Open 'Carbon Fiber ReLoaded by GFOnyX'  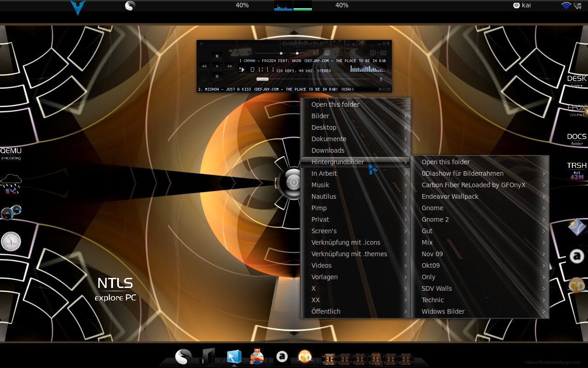click(x=480, y=185)
